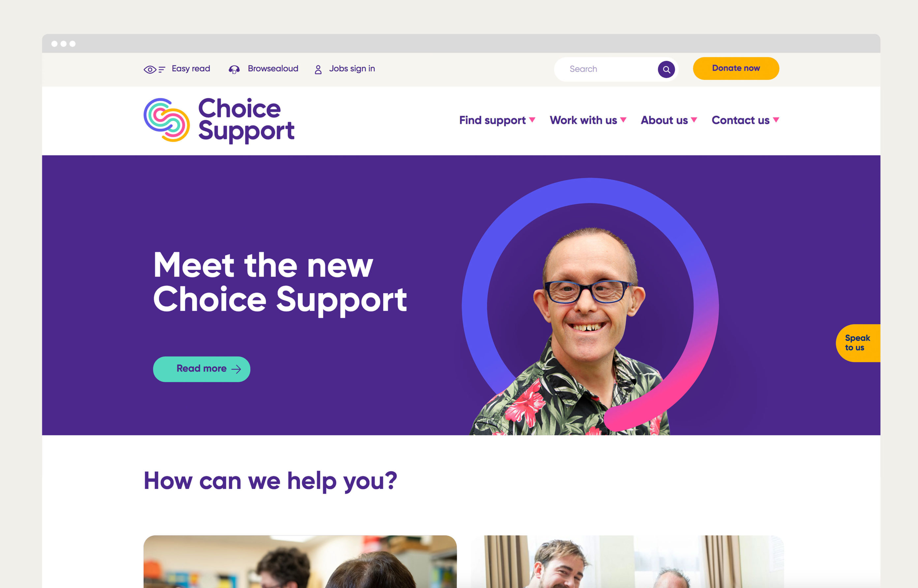Click the Speak to us tab
This screenshot has width=918, height=588.
coord(858,343)
